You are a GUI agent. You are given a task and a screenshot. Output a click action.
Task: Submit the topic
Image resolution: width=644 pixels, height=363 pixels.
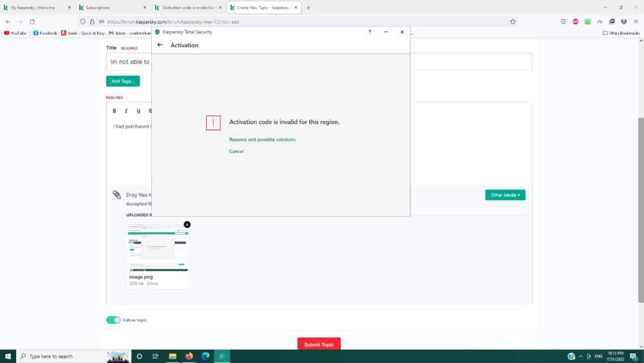[x=319, y=344]
